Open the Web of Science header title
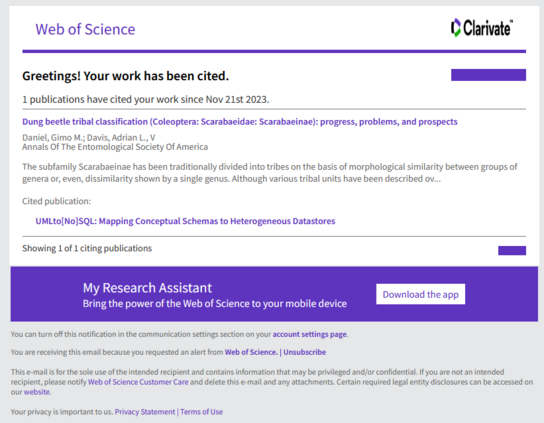This screenshot has height=423, width=544. [x=85, y=29]
